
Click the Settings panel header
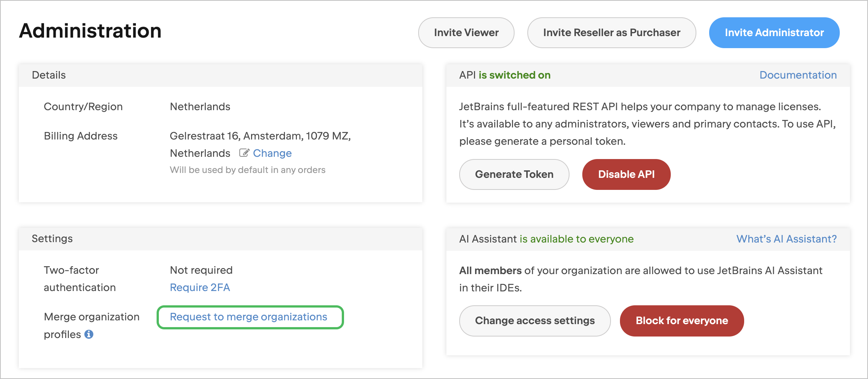click(52, 239)
